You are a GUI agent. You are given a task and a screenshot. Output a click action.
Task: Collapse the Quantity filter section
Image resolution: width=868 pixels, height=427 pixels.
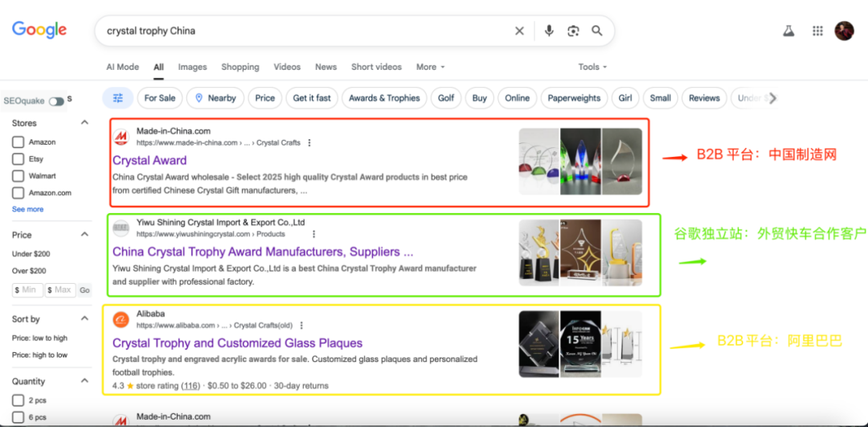(84, 380)
